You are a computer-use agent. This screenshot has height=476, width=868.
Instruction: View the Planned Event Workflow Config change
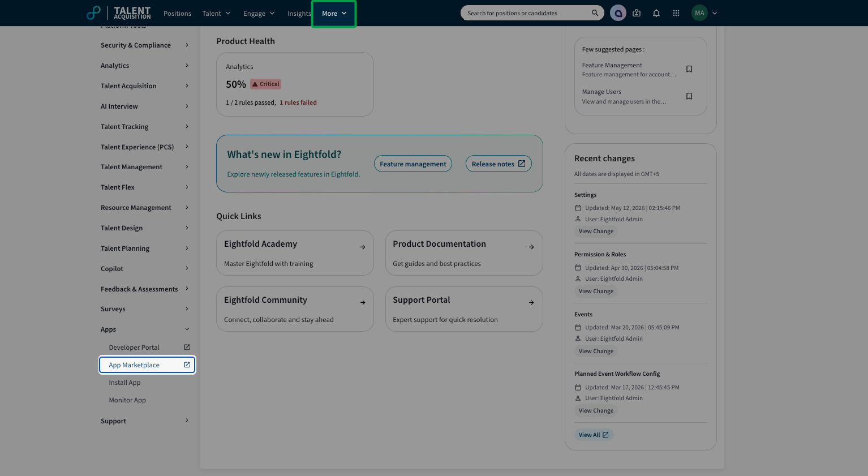(x=596, y=411)
